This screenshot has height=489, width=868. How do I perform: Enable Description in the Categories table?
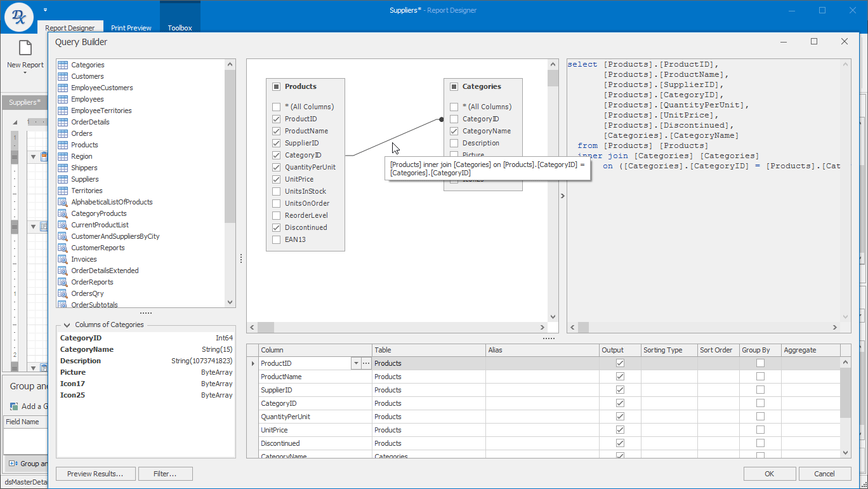coord(454,143)
